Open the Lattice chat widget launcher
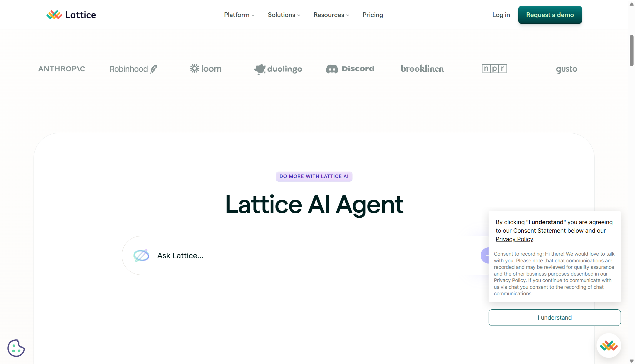Image resolution: width=635 pixels, height=364 pixels. (x=609, y=345)
